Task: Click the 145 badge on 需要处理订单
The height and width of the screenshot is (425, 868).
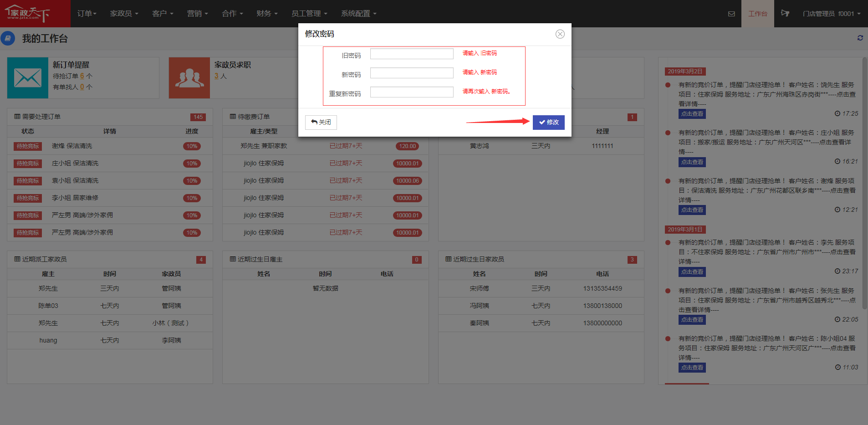Action: click(198, 117)
